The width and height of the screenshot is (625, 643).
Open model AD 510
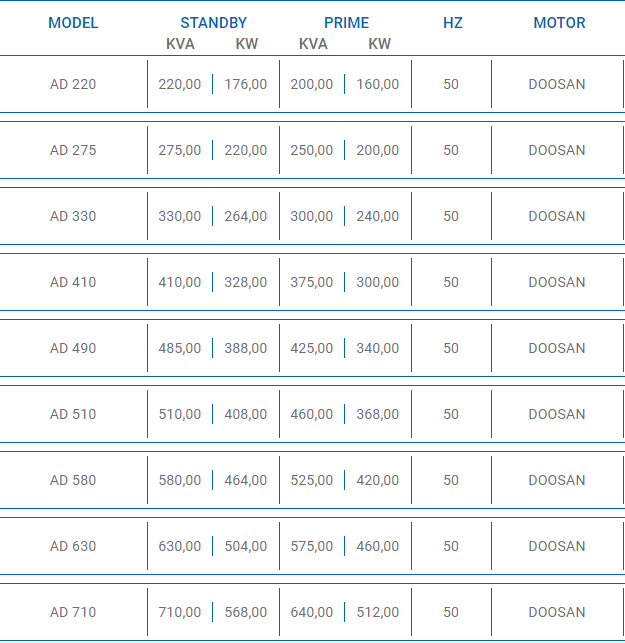click(x=73, y=414)
